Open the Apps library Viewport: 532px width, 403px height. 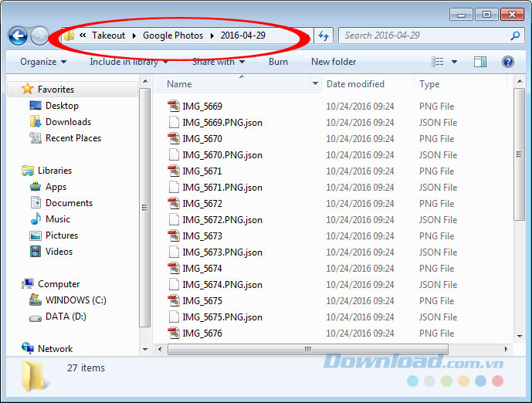(56, 187)
